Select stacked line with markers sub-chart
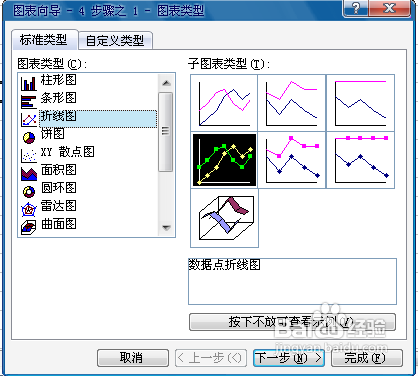The width and height of the screenshot is (418, 376). click(x=292, y=160)
